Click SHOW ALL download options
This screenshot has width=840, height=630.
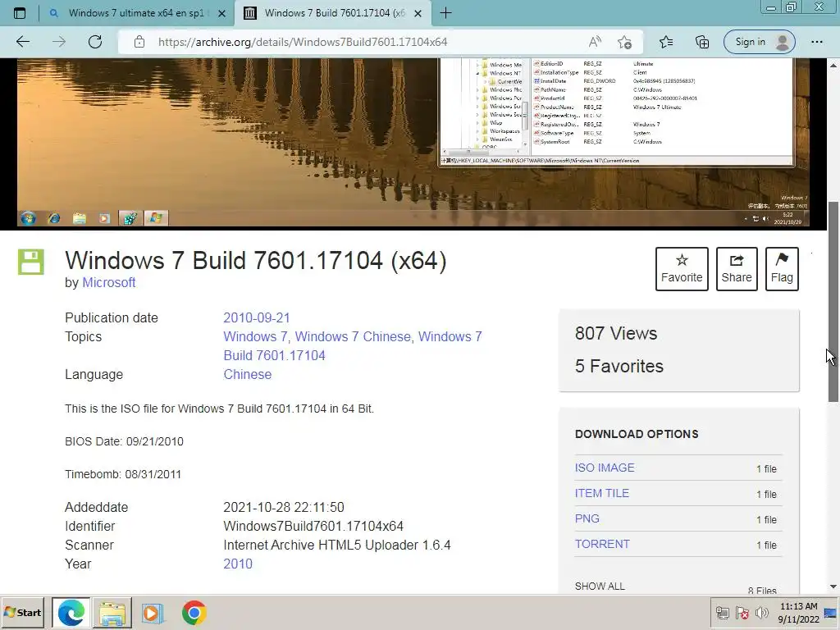pyautogui.click(x=600, y=586)
